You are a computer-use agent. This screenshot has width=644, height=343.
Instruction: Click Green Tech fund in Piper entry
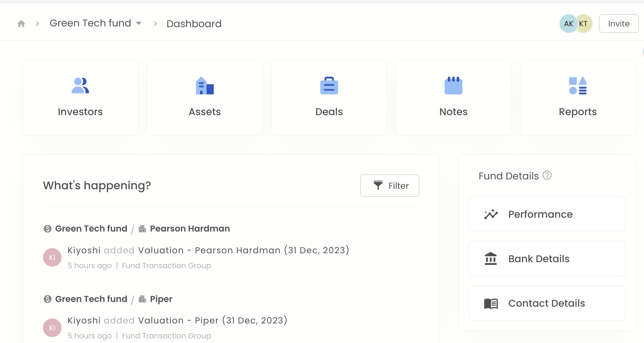click(91, 299)
